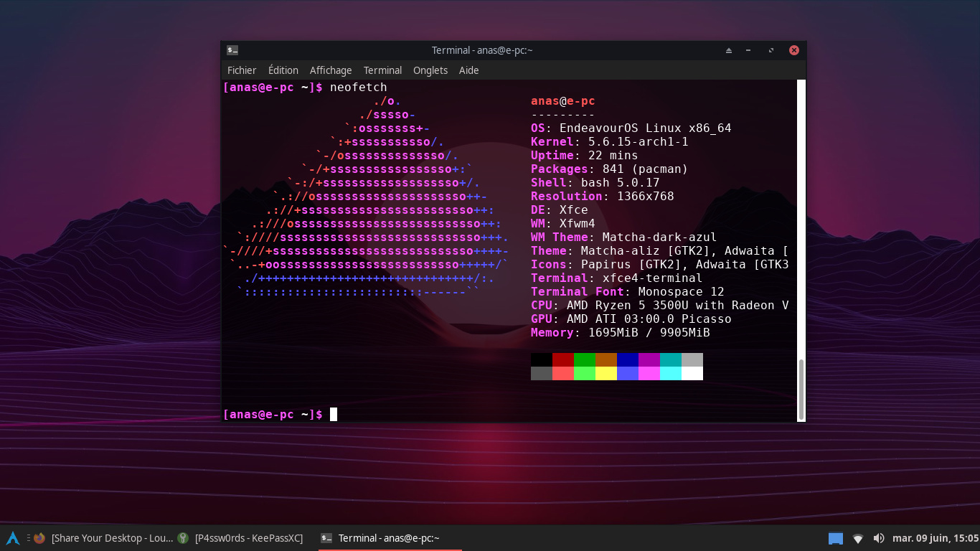Click the bottom command prompt cursor

(x=334, y=414)
